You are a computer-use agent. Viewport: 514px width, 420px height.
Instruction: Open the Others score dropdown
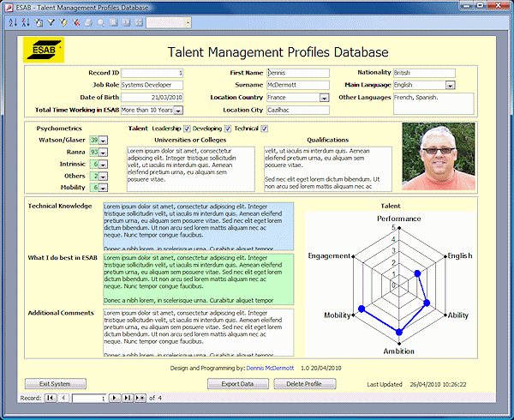pyautogui.click(x=103, y=177)
